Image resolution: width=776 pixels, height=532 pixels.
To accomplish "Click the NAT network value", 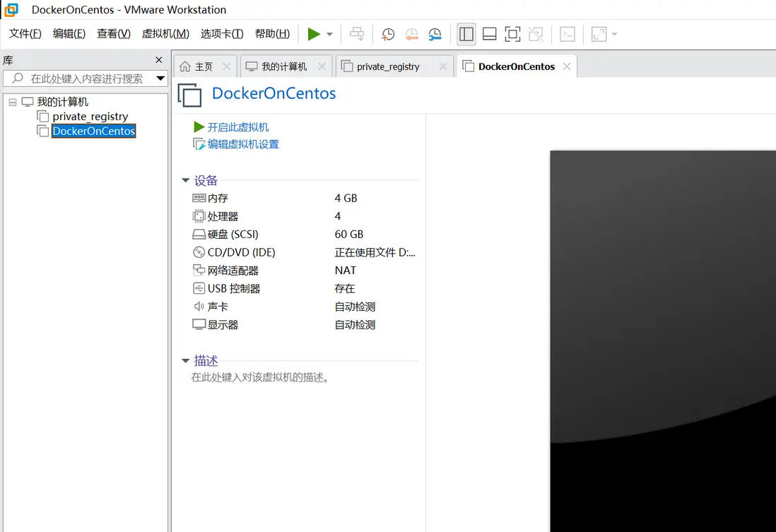I will tap(346, 271).
